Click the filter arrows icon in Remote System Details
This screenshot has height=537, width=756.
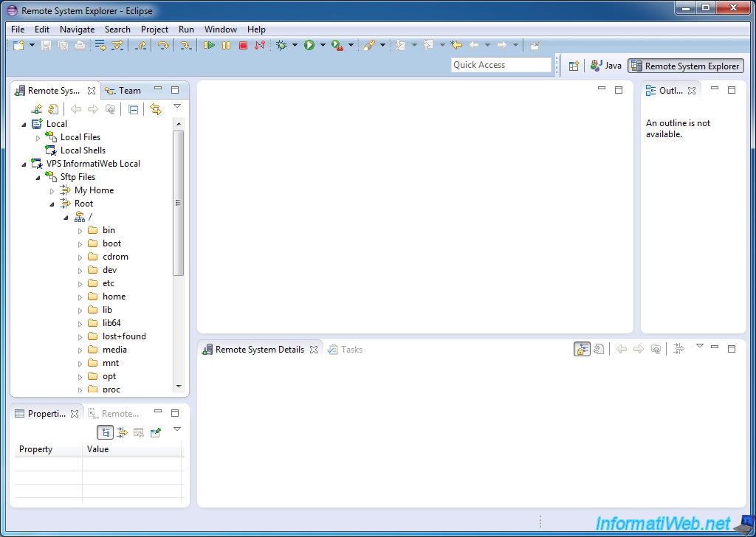tap(679, 349)
